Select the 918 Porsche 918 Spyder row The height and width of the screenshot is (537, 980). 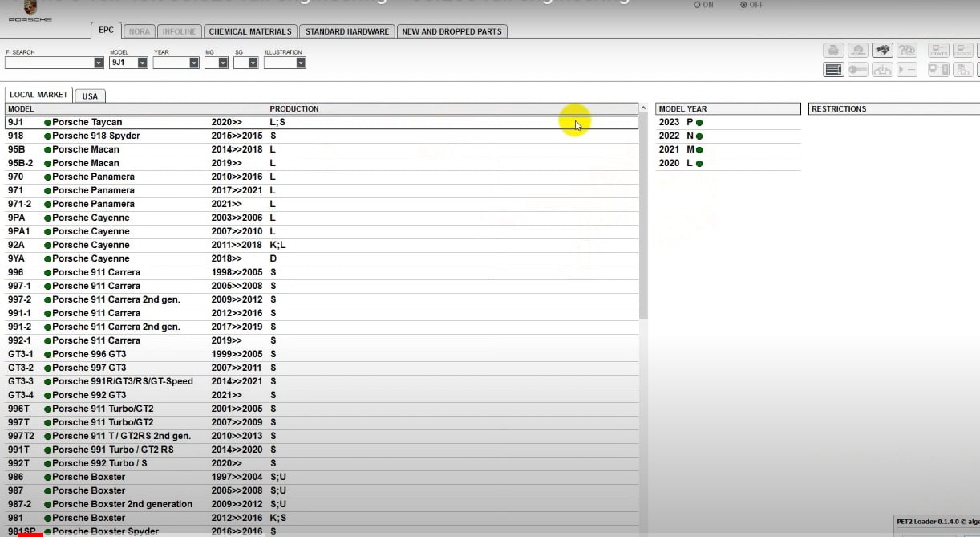[322, 136]
